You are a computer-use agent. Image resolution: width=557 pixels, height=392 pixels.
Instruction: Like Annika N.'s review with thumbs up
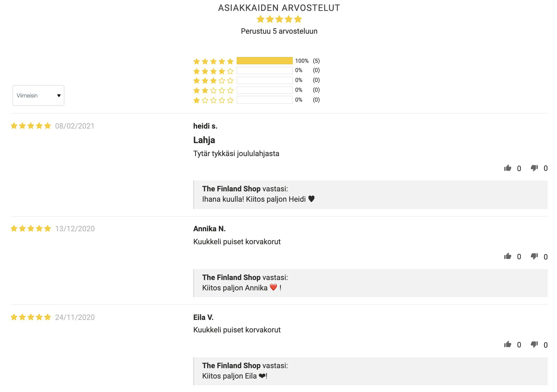507,256
